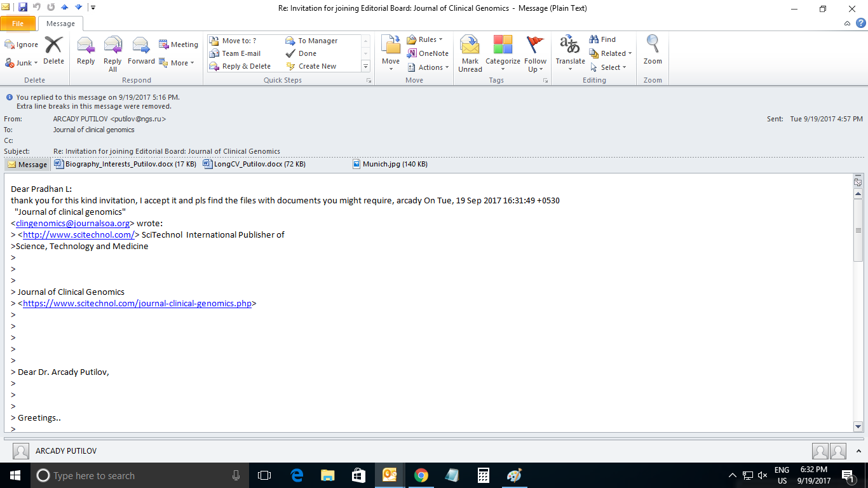This screenshot has height=488, width=868.
Task: Click the Reply button
Action: coord(86,51)
